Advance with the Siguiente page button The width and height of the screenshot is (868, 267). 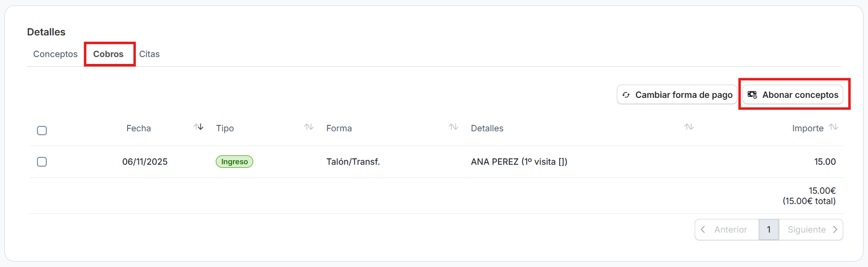coord(811,230)
